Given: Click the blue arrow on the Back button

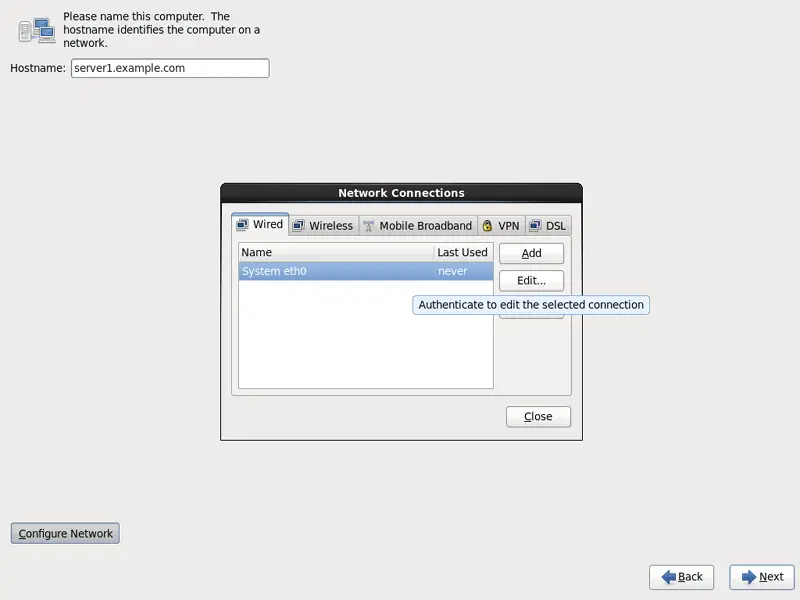Looking at the screenshot, I should [667, 577].
